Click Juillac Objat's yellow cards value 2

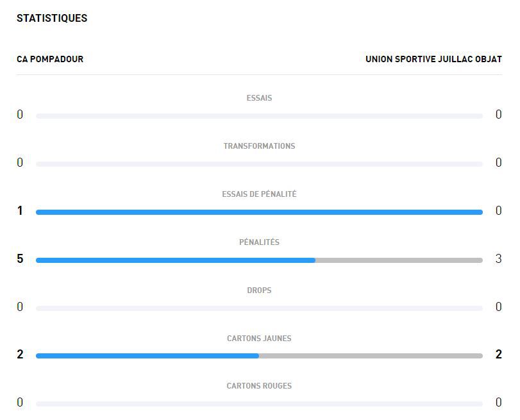coord(498,355)
